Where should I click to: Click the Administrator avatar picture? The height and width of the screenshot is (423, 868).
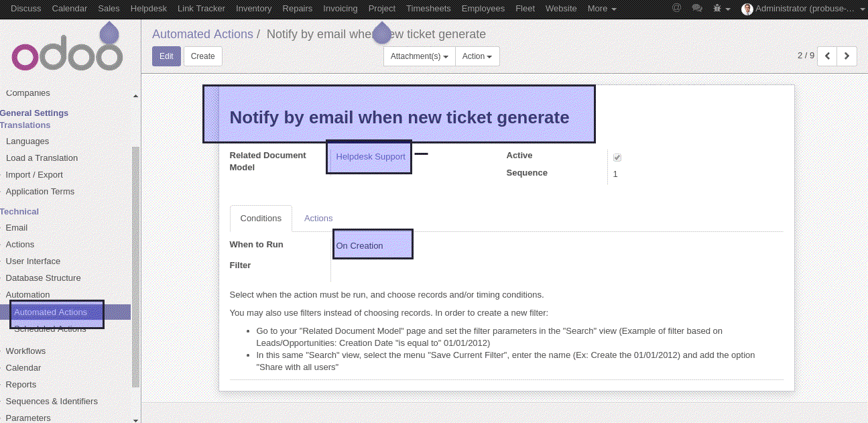point(747,9)
